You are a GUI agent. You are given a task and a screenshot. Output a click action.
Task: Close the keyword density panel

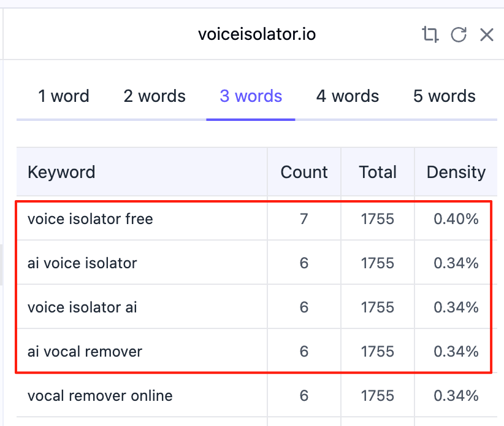(486, 34)
